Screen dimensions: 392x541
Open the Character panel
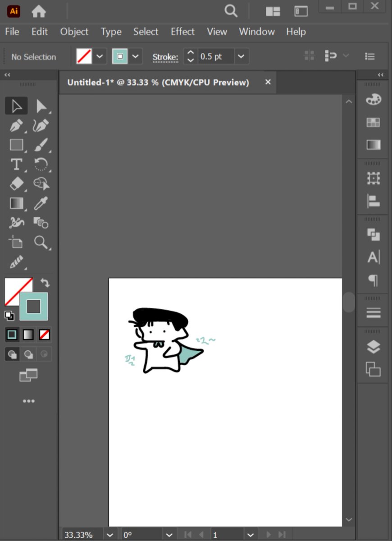coord(373,257)
